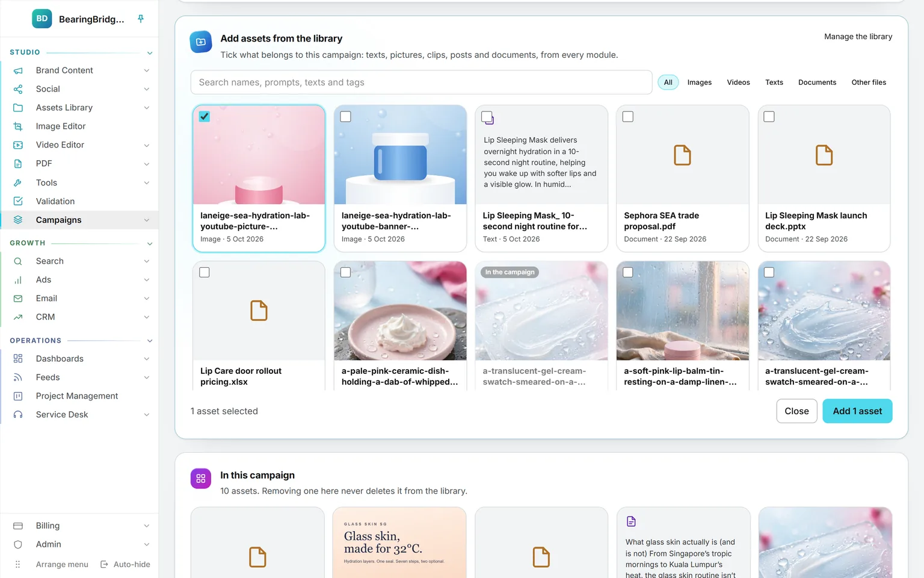Tick the Lip Sleeping Mask text asset checkbox
This screenshot has height=578, width=924.
487,117
